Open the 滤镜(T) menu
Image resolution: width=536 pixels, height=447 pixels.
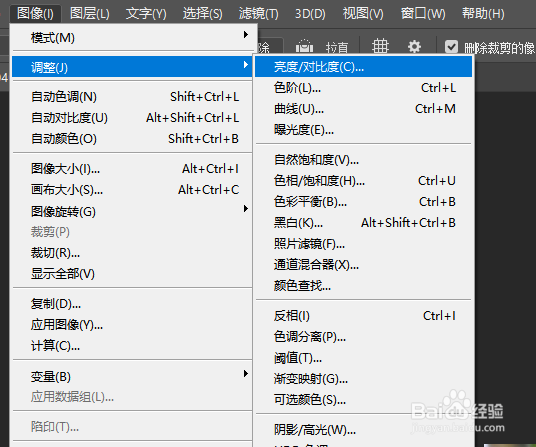click(x=259, y=14)
